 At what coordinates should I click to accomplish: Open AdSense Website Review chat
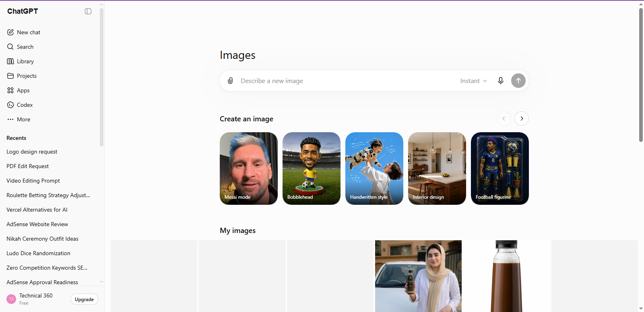(50, 224)
